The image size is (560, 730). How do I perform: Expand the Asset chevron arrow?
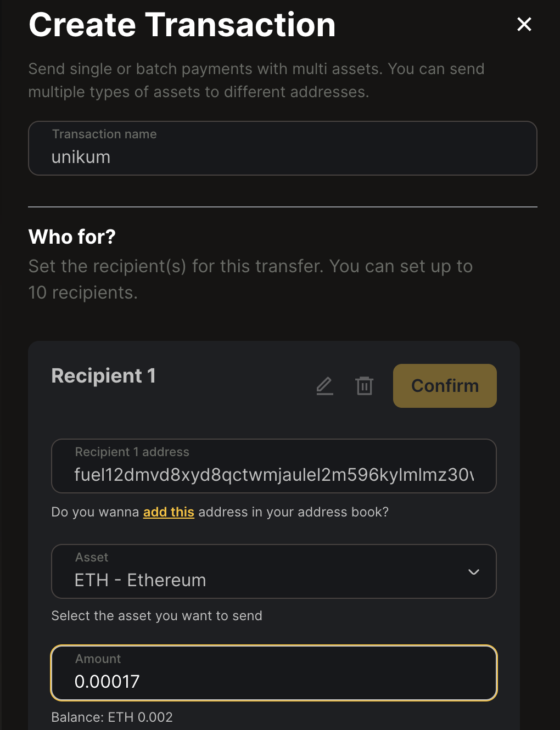coord(474,572)
